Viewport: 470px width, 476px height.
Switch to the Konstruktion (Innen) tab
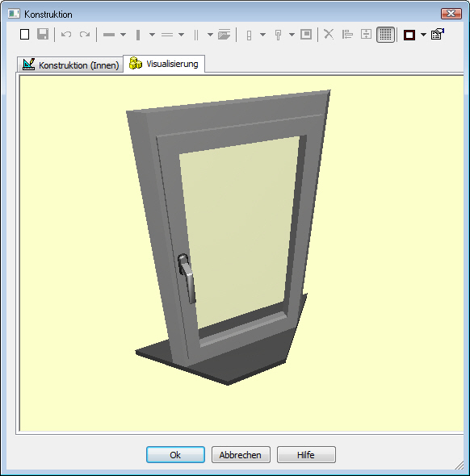pyautogui.click(x=70, y=65)
